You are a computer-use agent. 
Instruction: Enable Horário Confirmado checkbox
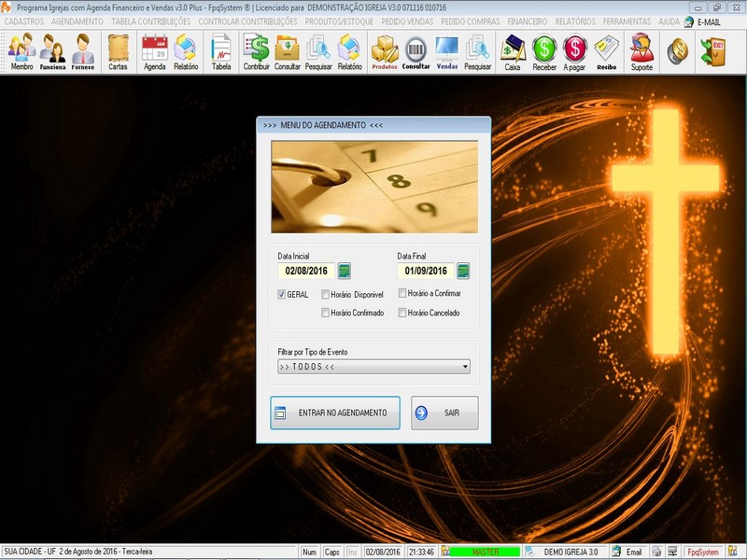pyautogui.click(x=325, y=313)
